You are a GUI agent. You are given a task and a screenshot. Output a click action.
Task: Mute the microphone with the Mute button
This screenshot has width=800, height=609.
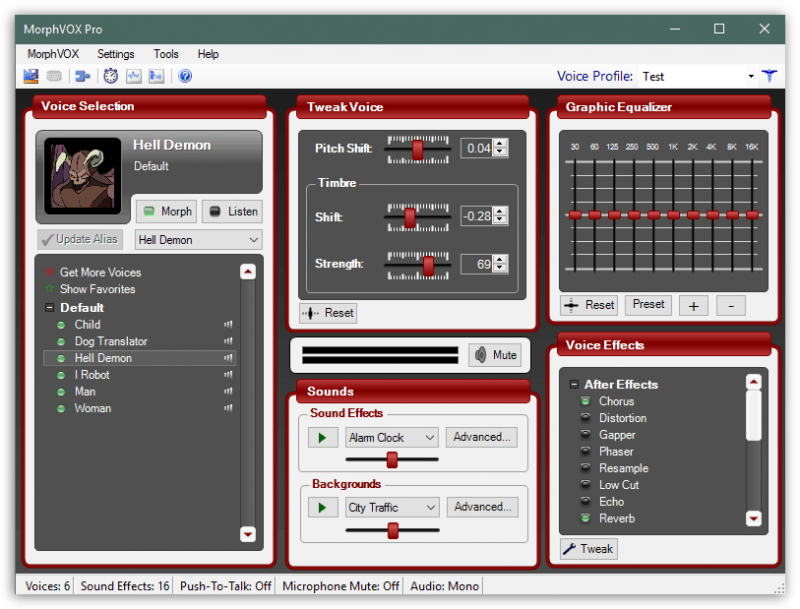coord(495,355)
